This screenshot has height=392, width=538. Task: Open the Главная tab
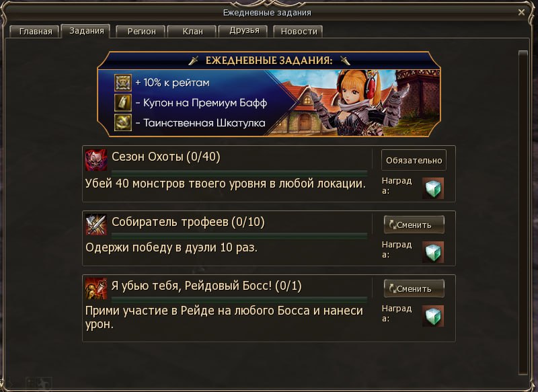point(36,32)
